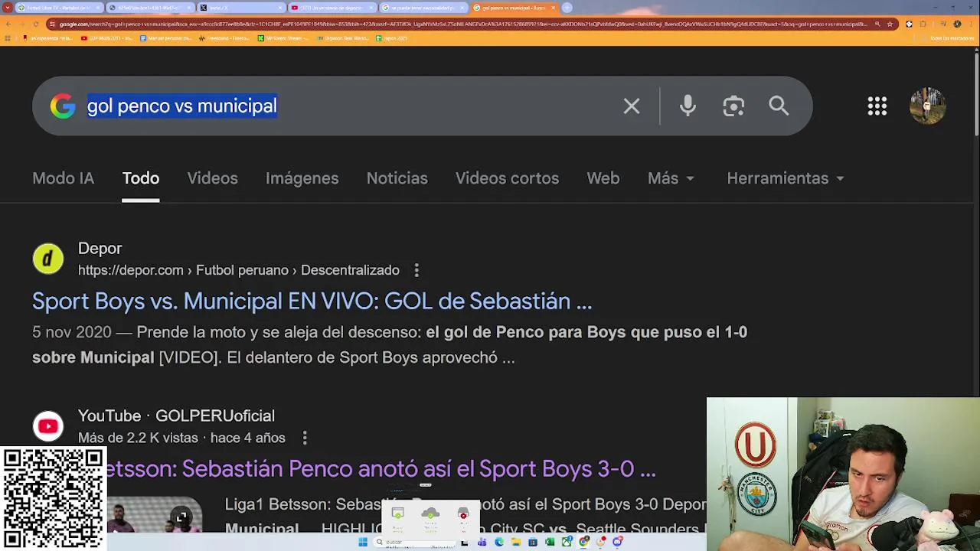Click the search query text field
Screen dimensions: 980x551
pos(345,106)
